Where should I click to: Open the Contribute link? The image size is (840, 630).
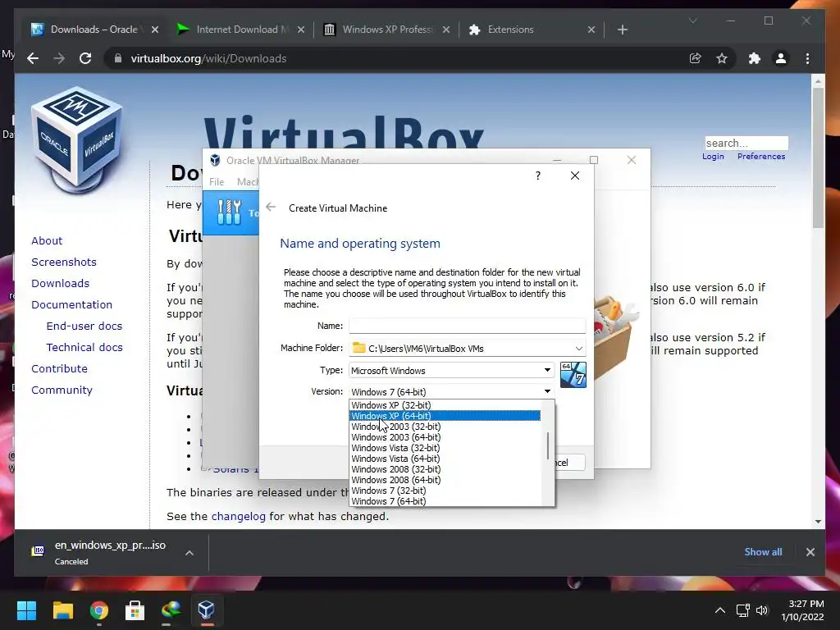(x=59, y=368)
